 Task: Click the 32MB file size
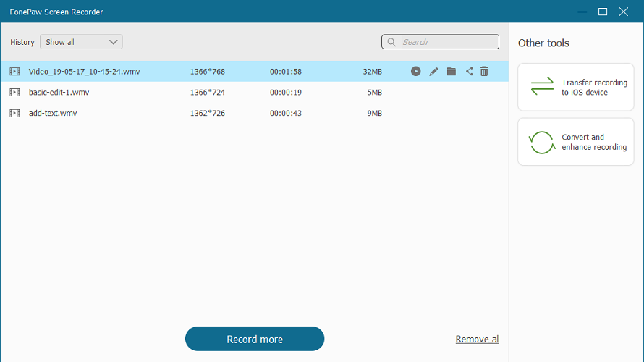point(372,72)
